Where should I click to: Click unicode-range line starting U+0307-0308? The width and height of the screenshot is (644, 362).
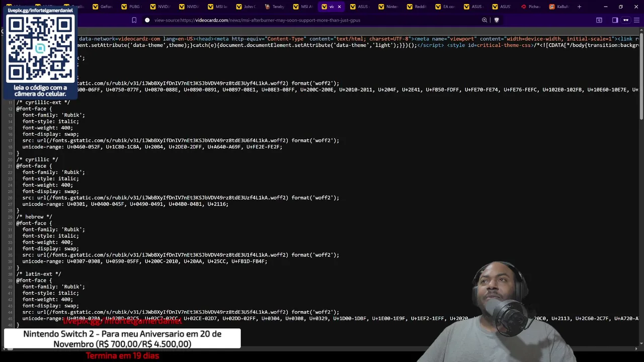pos(145,261)
